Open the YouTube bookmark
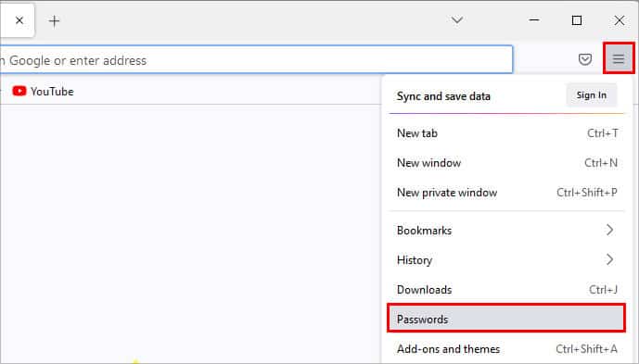Screen dimensions: 639x364 [x=43, y=91]
